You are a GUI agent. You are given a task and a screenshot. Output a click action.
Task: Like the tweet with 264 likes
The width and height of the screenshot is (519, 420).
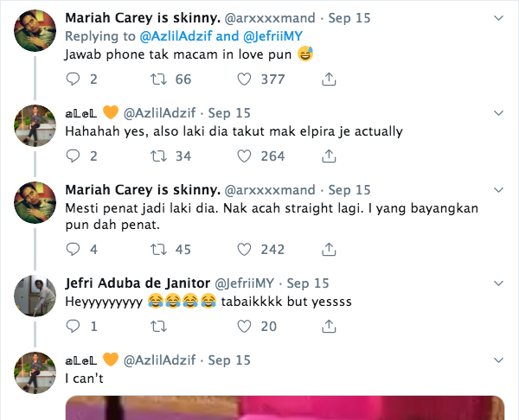244,156
